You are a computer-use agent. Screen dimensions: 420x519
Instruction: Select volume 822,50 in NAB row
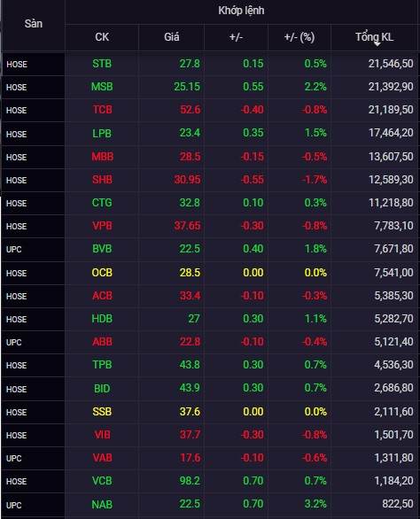click(398, 504)
